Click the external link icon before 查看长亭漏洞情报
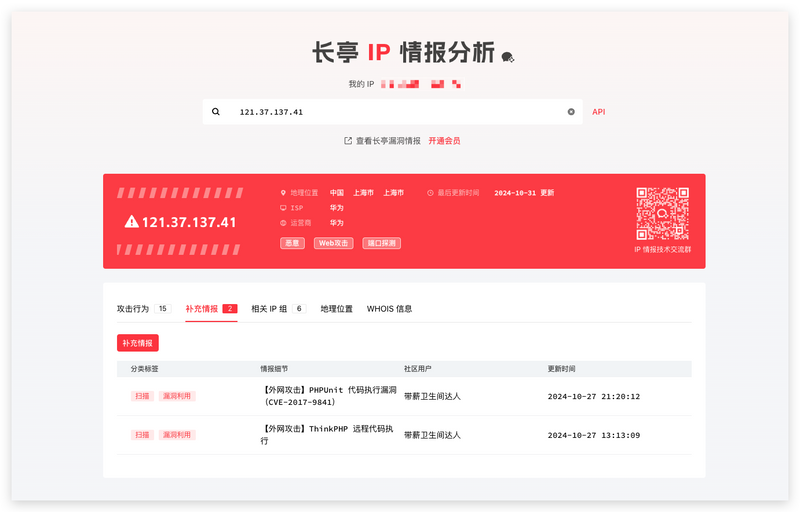800x512 pixels. tap(348, 141)
